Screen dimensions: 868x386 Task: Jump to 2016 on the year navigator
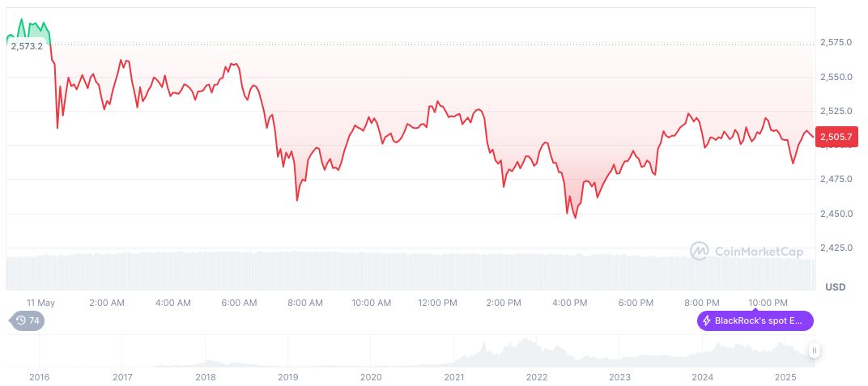click(40, 377)
